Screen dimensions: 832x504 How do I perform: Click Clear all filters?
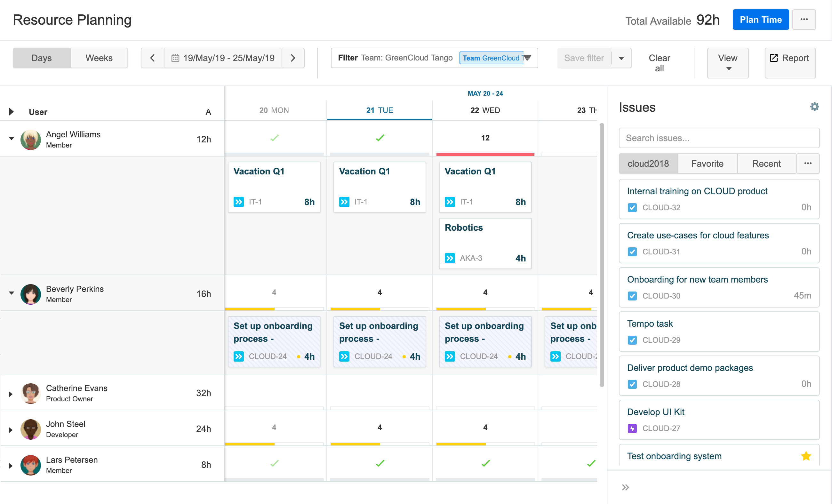point(659,63)
